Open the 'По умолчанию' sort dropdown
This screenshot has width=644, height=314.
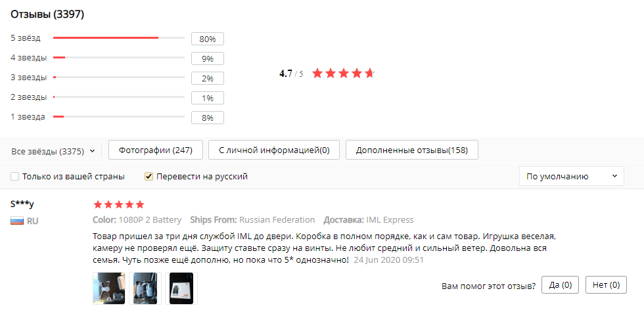[x=571, y=176]
